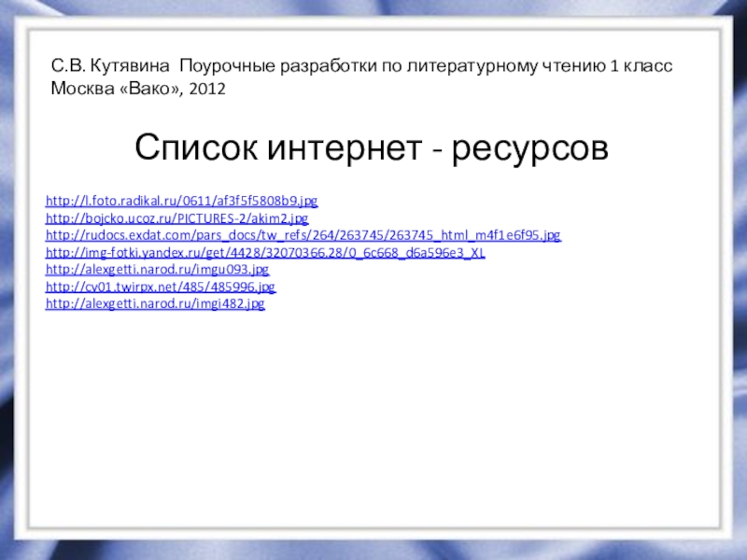Follow the rudocs.exdat.com link
The width and height of the screenshot is (747, 560).
pyautogui.click(x=303, y=235)
